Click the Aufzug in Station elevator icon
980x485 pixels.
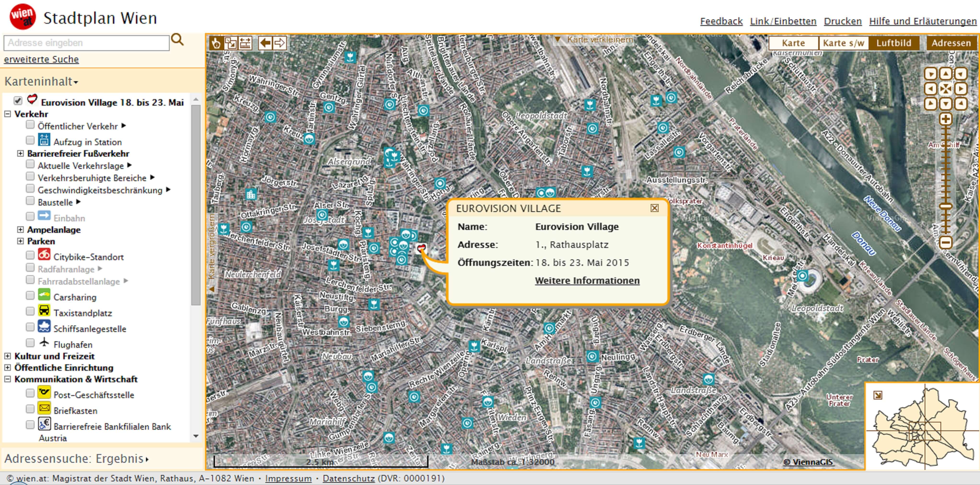coord(44,139)
